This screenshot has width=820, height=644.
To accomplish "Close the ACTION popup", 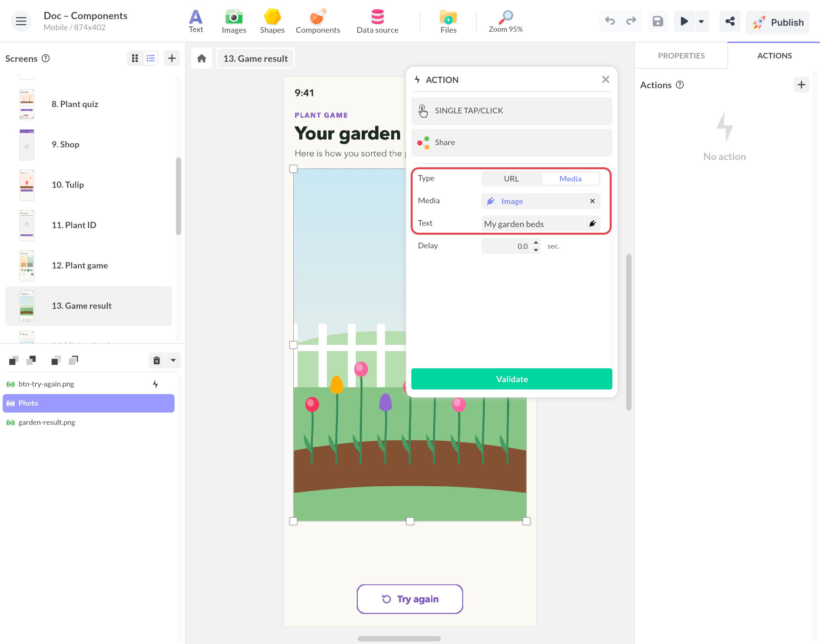I will pyautogui.click(x=605, y=79).
